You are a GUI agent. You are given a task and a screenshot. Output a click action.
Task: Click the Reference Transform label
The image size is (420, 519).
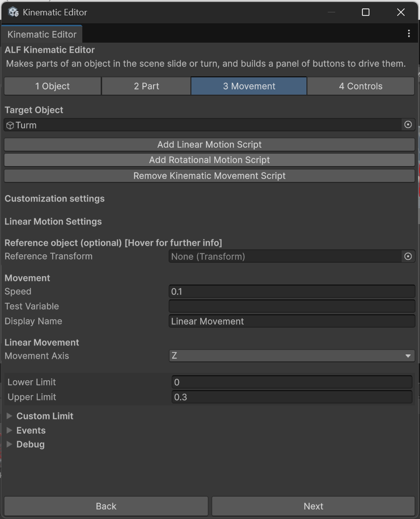(49, 256)
